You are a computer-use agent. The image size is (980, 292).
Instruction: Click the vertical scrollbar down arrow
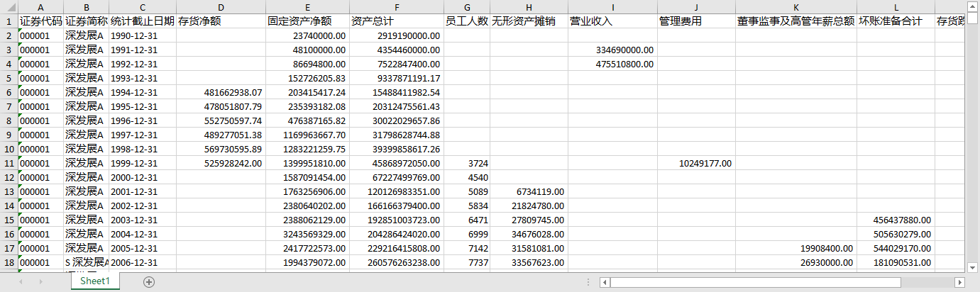coord(972,267)
